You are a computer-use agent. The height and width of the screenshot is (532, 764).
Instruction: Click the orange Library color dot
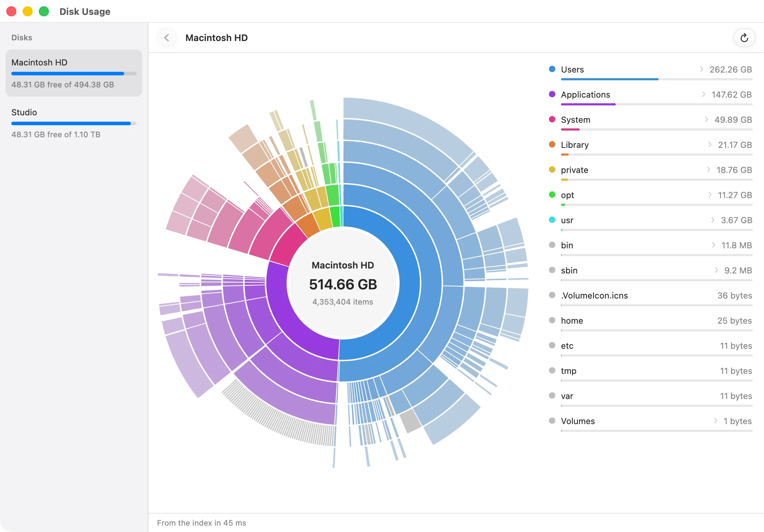click(552, 144)
